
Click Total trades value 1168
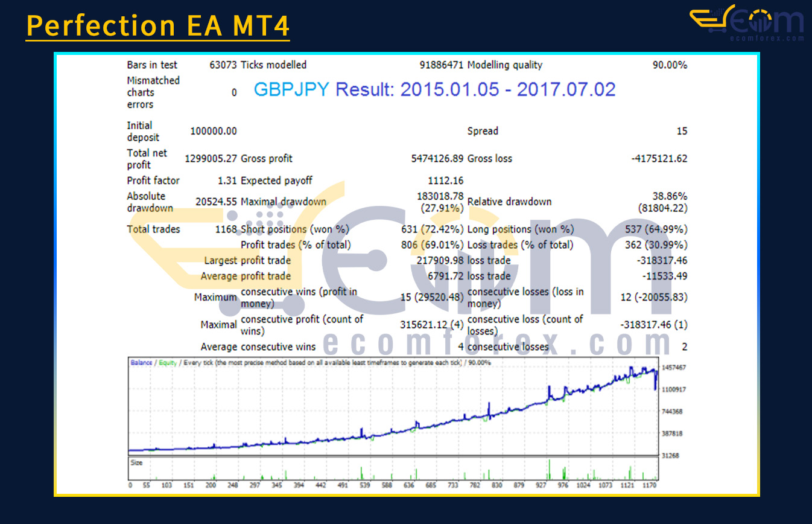[x=226, y=229]
